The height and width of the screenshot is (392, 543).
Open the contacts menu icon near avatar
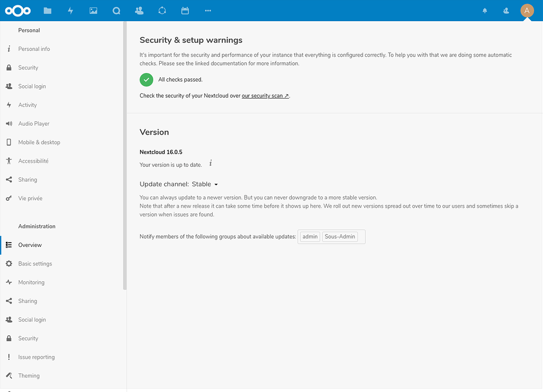[506, 11]
